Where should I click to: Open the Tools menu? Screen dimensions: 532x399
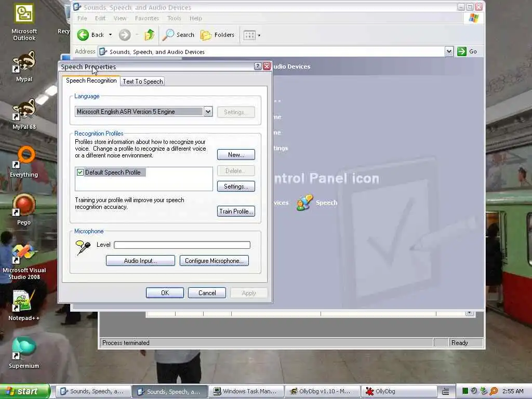pyautogui.click(x=174, y=18)
